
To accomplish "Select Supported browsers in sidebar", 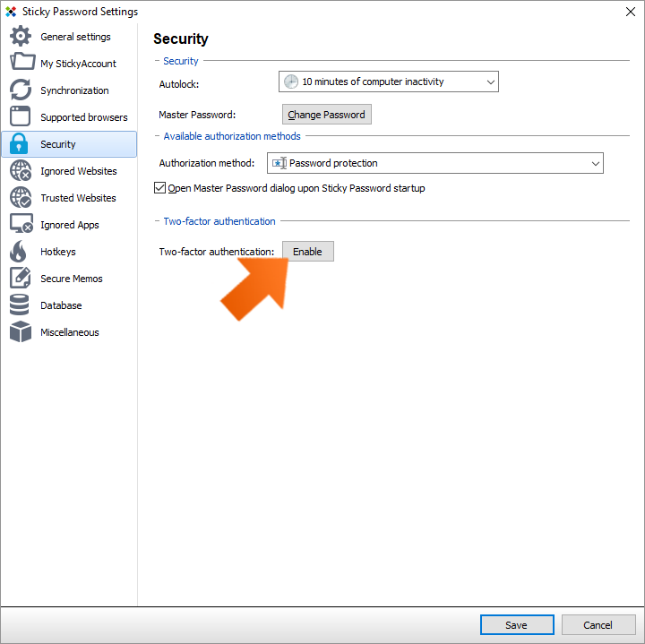I will [69, 117].
